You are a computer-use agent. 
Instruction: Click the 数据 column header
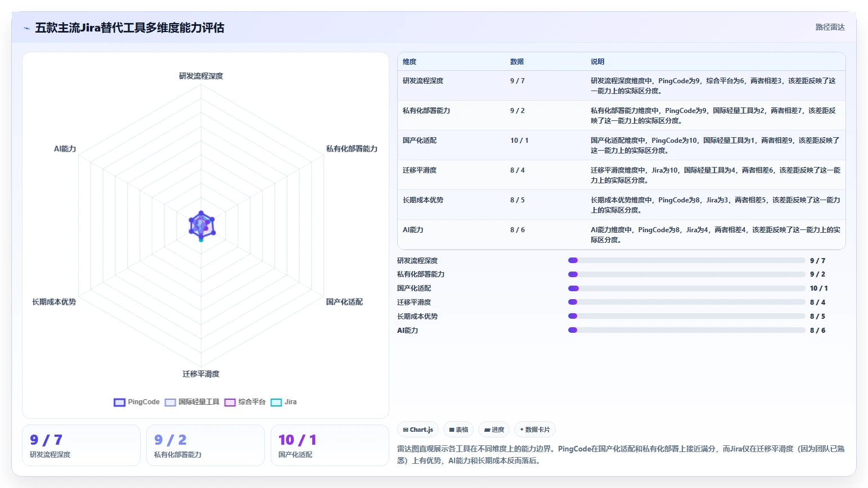point(517,62)
